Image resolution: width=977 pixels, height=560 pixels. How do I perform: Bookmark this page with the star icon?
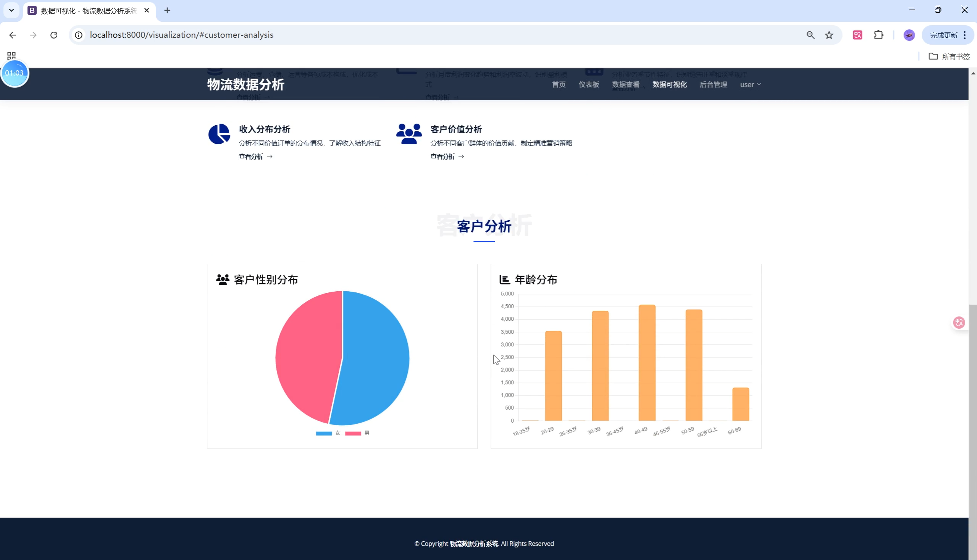(829, 35)
